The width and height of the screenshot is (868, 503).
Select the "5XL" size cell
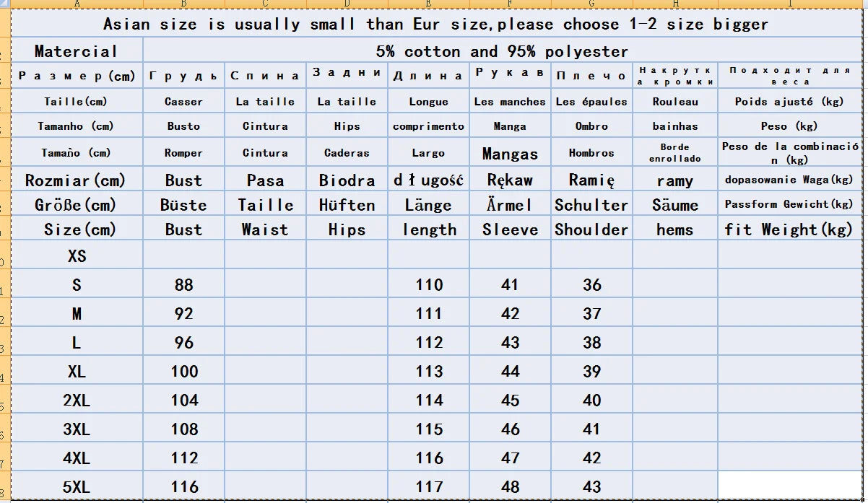77,487
